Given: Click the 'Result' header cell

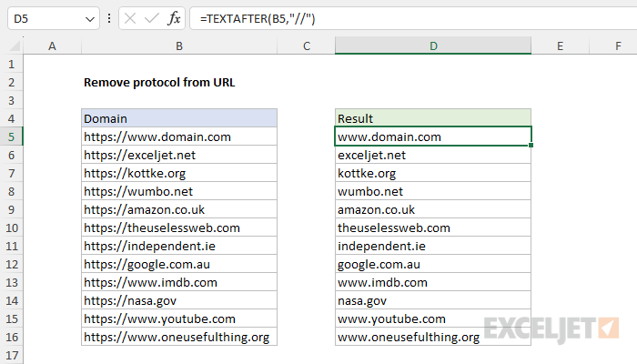Looking at the screenshot, I should pyautogui.click(x=433, y=118).
